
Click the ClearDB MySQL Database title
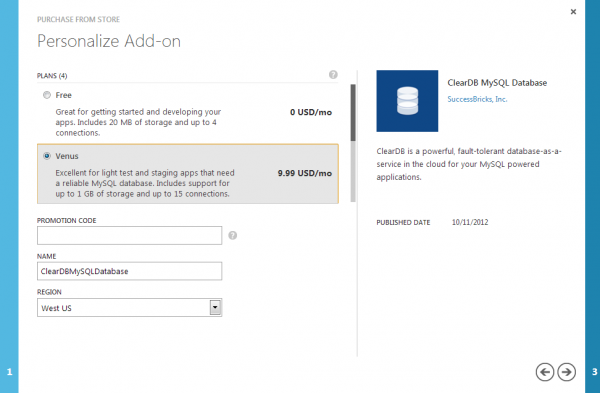click(497, 83)
